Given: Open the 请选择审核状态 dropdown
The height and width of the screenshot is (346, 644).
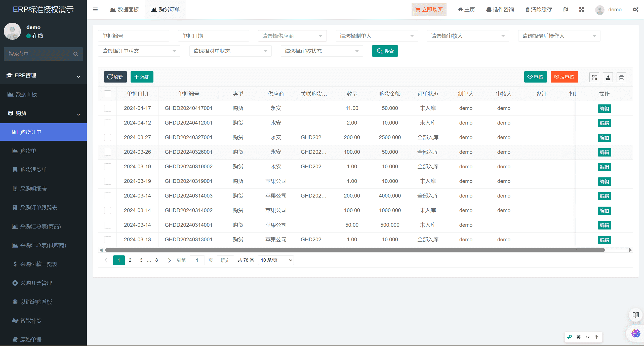Looking at the screenshot, I should coord(322,51).
